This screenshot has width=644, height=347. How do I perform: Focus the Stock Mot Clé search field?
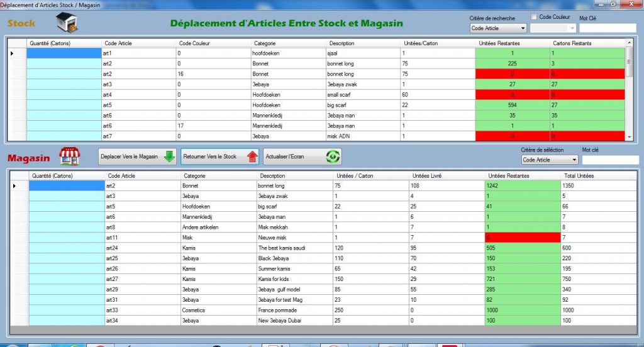click(608, 28)
